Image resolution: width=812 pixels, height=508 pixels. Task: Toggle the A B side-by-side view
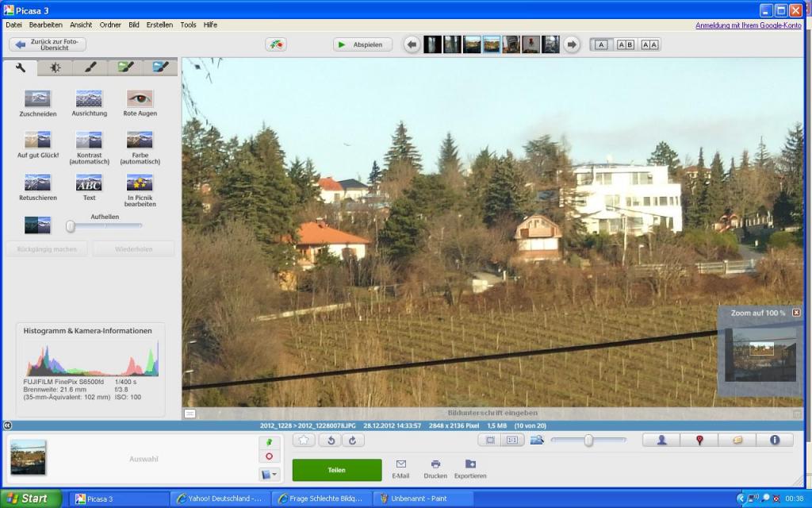(x=626, y=44)
